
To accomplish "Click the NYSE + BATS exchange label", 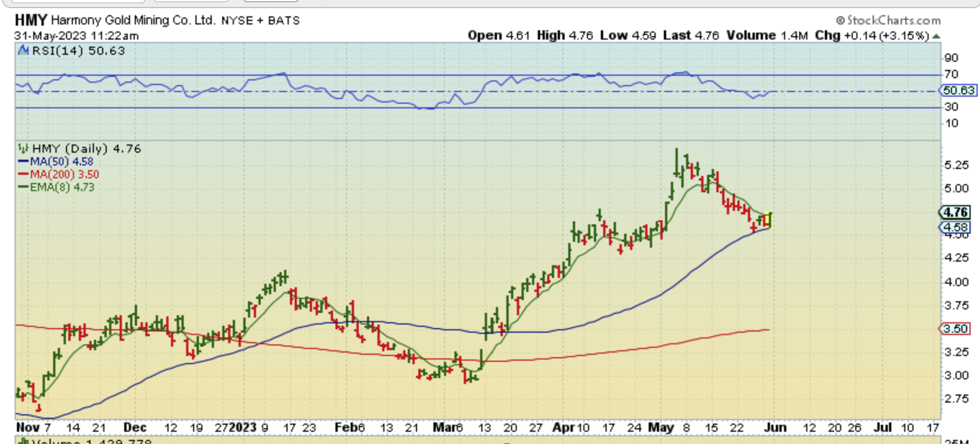I will point(260,21).
